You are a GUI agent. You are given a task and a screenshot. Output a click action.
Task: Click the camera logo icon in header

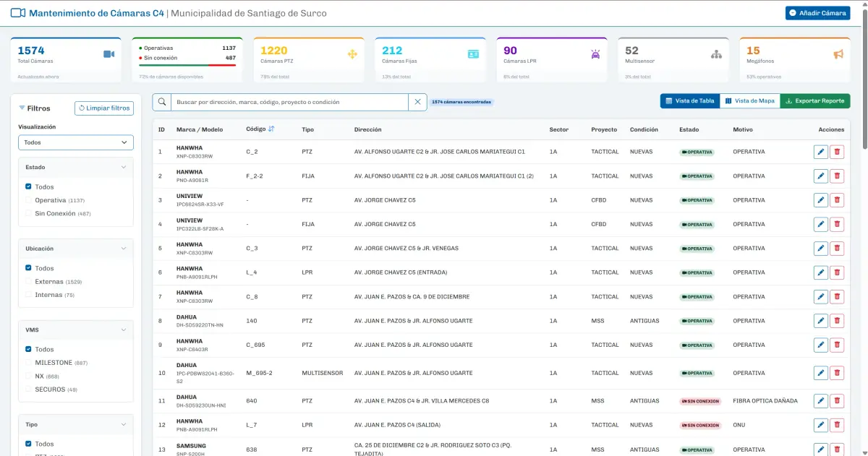click(x=18, y=13)
